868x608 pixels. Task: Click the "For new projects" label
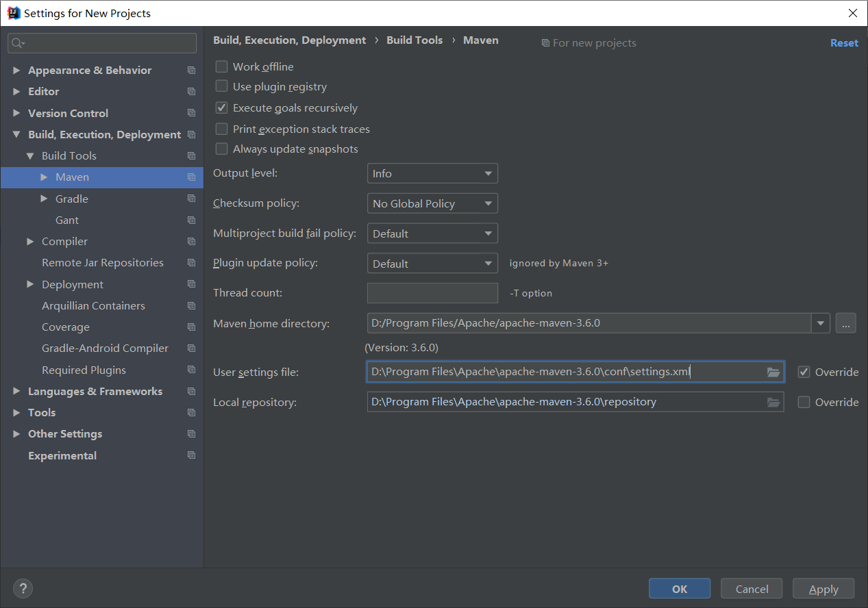594,43
